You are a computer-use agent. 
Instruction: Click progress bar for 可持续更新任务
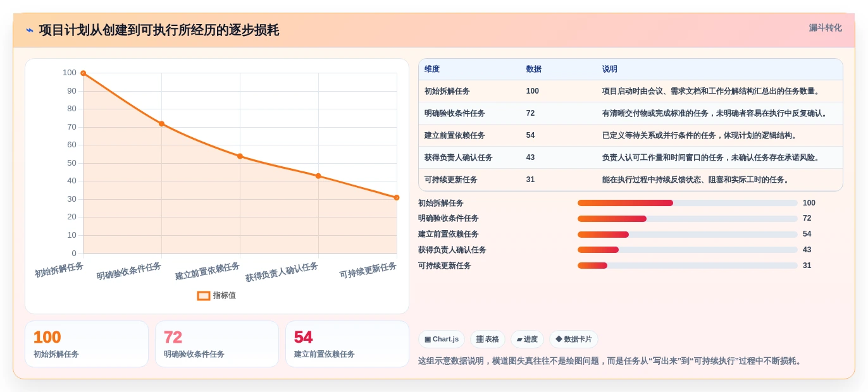click(687, 266)
